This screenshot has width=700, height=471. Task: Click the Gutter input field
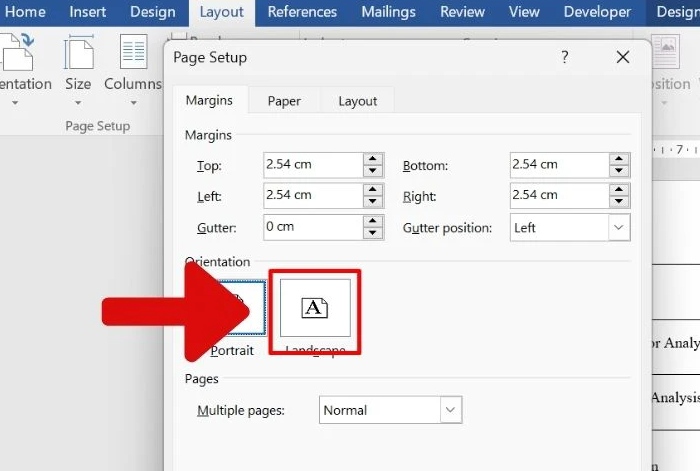[x=313, y=227]
